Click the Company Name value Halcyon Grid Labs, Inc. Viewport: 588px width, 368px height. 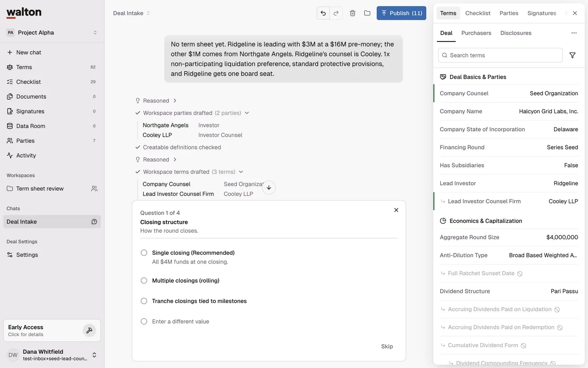(x=548, y=111)
